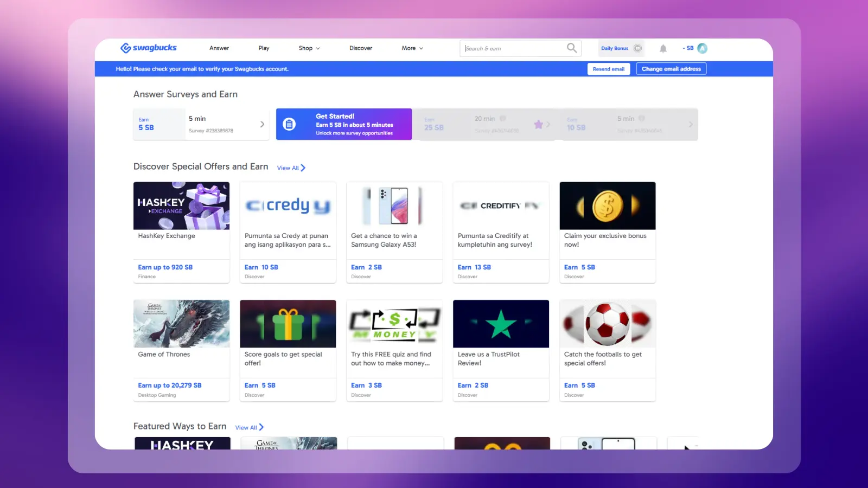Open the Credy offer image
This screenshot has width=868, height=488.
click(288, 206)
